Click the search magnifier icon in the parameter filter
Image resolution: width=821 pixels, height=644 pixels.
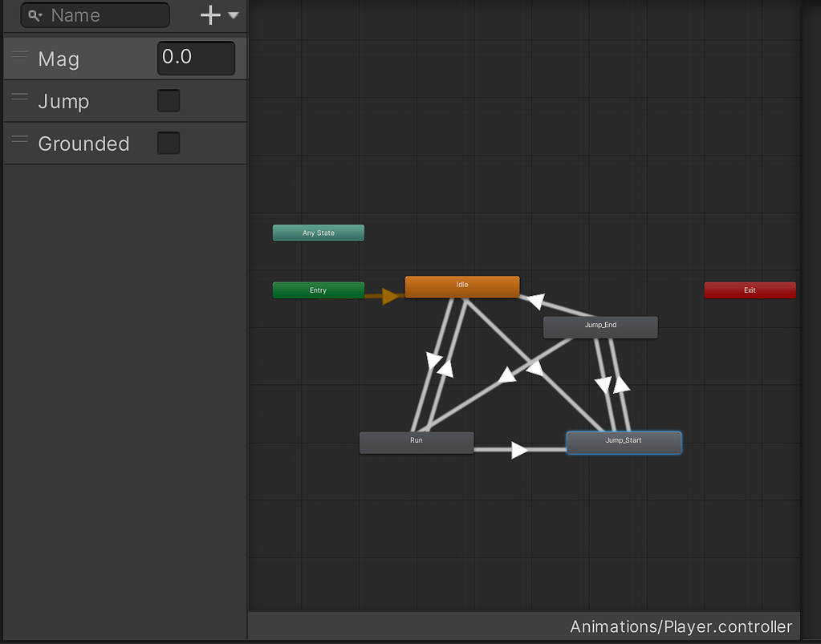(34, 15)
